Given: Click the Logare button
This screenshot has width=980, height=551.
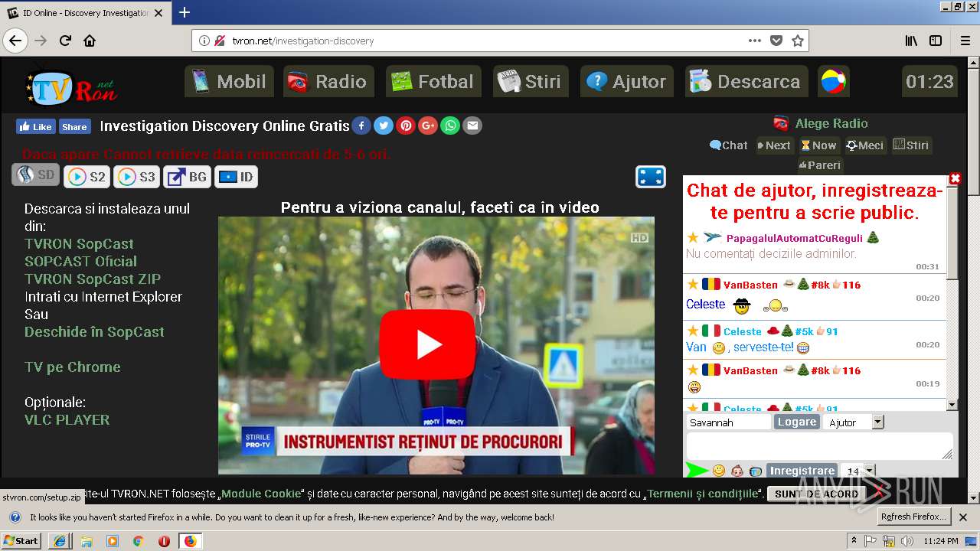Looking at the screenshot, I should [796, 422].
